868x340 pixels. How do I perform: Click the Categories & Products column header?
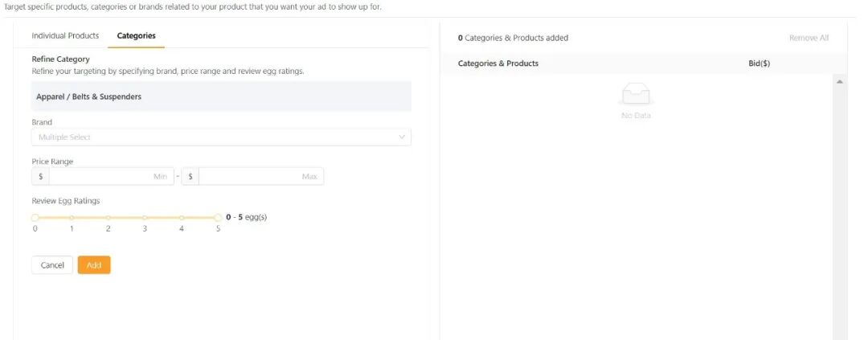(498, 63)
